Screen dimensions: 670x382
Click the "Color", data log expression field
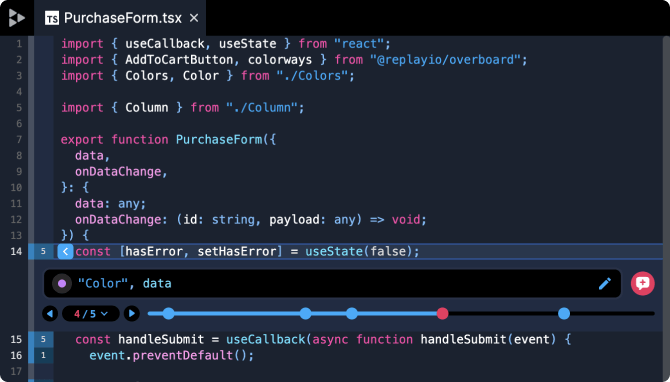[333, 283]
